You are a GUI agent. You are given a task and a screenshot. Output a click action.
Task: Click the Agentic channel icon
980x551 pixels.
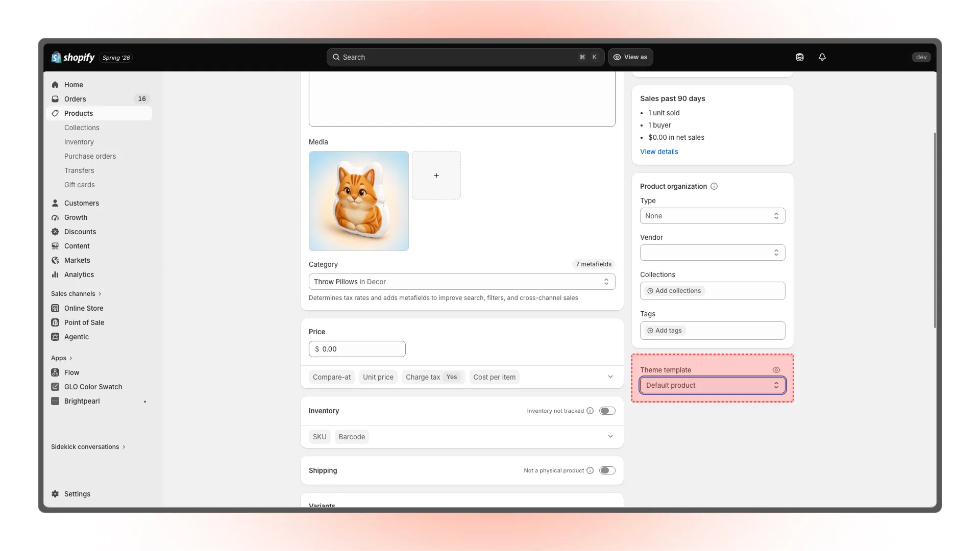click(x=55, y=337)
